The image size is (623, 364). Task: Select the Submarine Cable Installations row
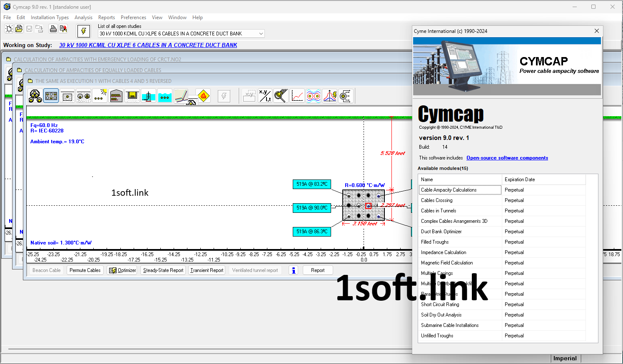pos(502,325)
